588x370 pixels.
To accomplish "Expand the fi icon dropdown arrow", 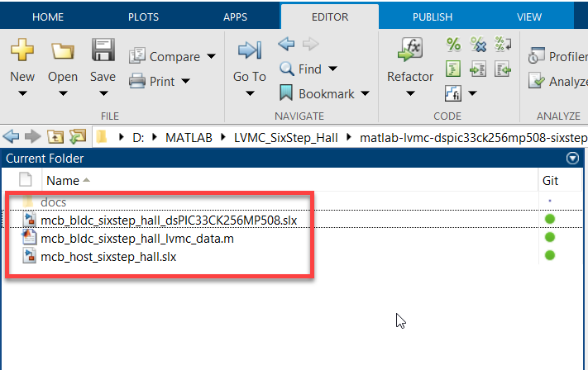I will 472,92.
